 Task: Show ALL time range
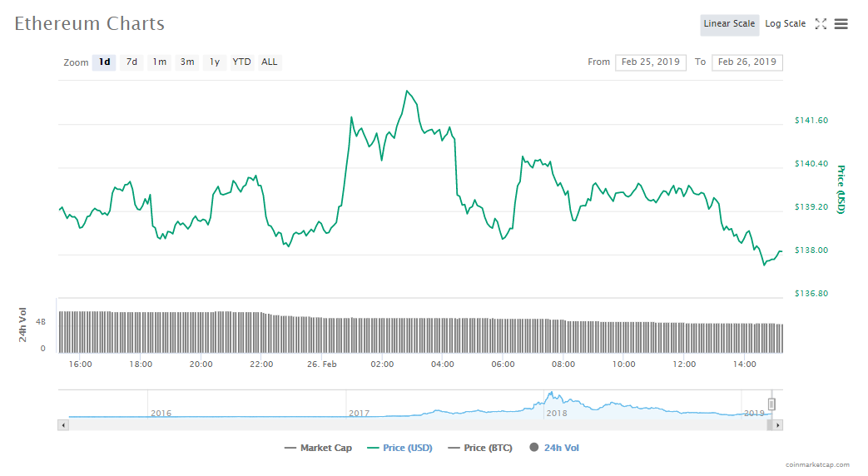[270, 62]
